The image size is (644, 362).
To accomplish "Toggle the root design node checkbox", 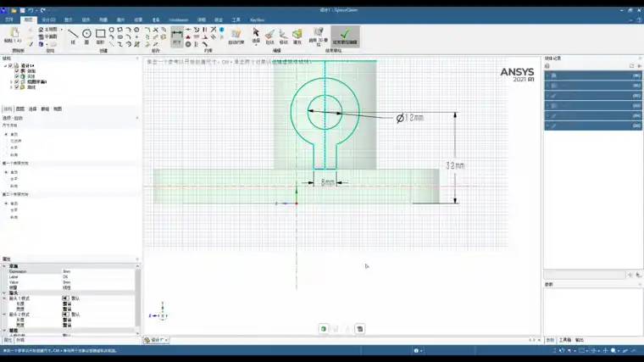I will pos(11,66).
